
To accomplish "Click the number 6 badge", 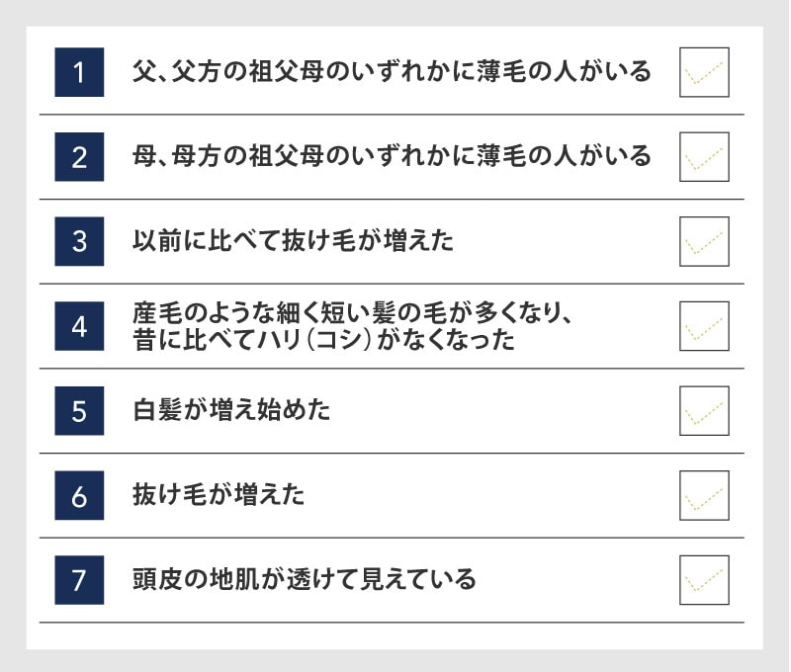I will click(x=79, y=495).
